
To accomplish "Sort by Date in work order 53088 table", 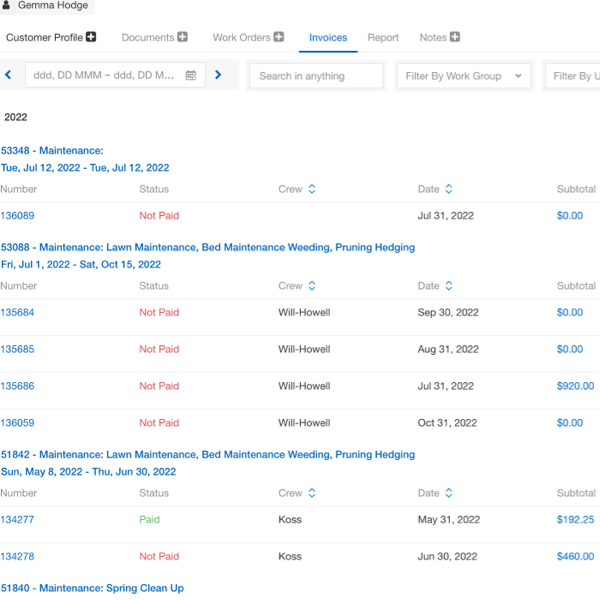I will tap(449, 286).
